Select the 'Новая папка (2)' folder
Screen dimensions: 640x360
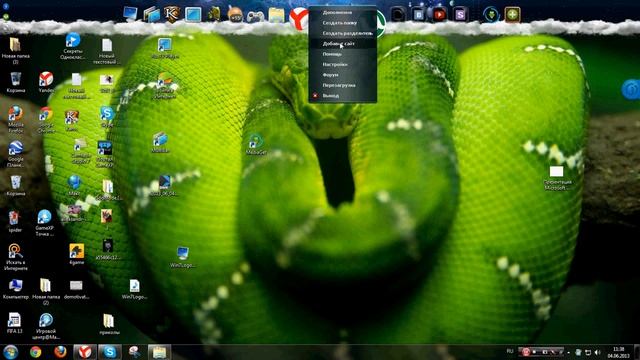[x=46, y=292]
